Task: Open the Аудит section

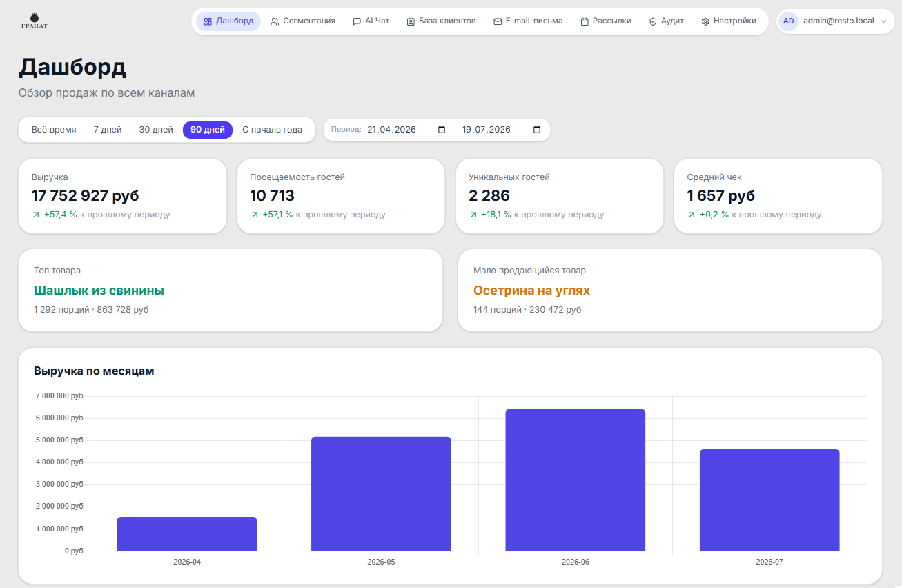Action: coord(667,21)
